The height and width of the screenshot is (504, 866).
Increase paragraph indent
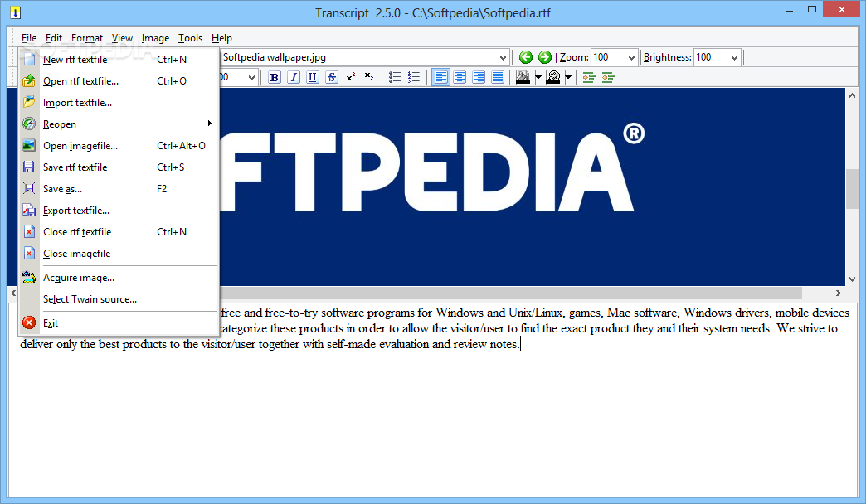coord(589,77)
